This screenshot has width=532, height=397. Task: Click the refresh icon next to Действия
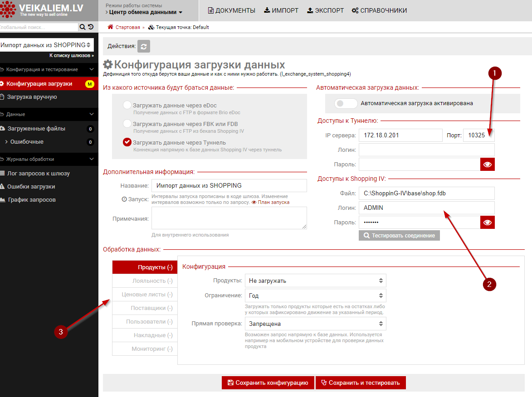click(x=144, y=46)
